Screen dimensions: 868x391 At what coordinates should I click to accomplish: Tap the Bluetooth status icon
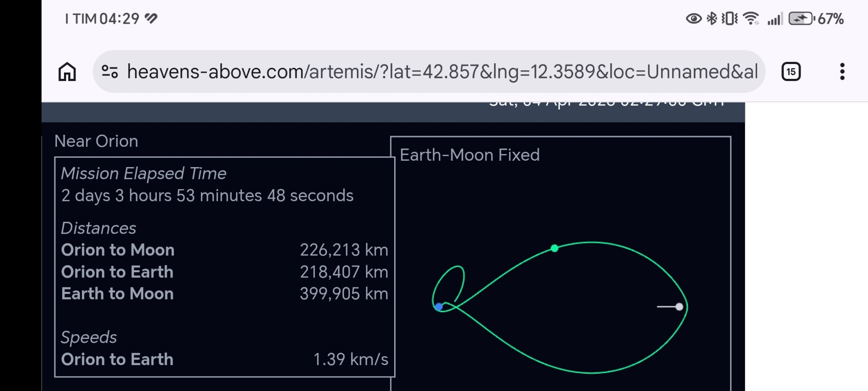pos(712,19)
